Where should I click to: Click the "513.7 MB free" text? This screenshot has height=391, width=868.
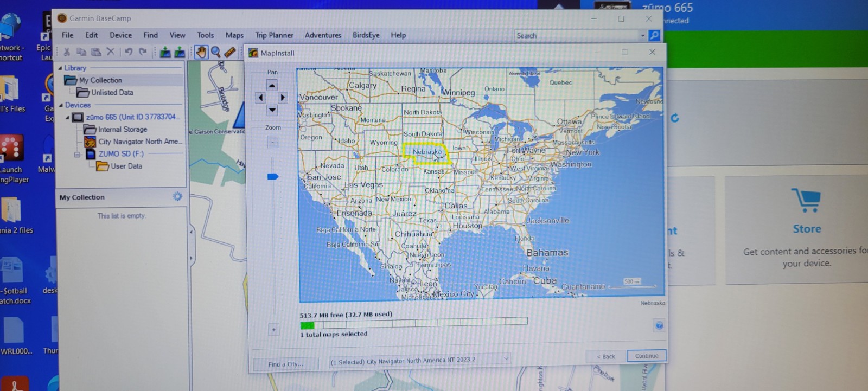[322, 315]
